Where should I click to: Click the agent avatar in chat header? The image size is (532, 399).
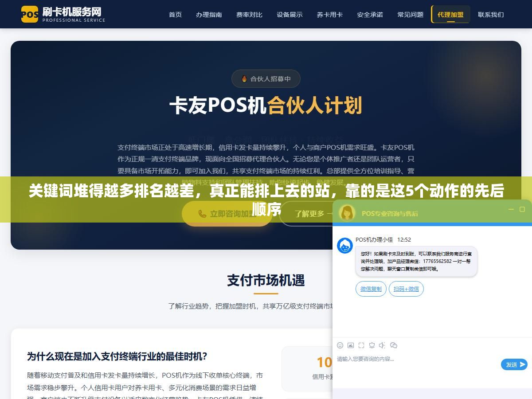coord(347,213)
